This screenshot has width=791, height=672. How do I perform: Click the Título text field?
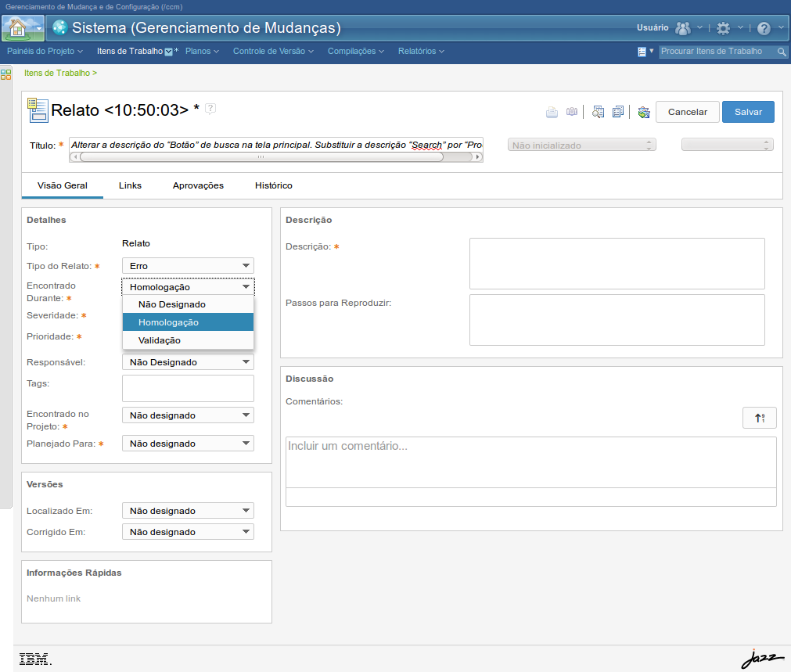click(276, 145)
